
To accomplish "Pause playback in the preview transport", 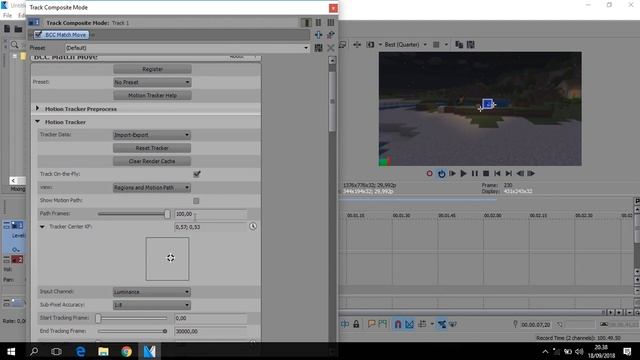I will click(x=475, y=173).
